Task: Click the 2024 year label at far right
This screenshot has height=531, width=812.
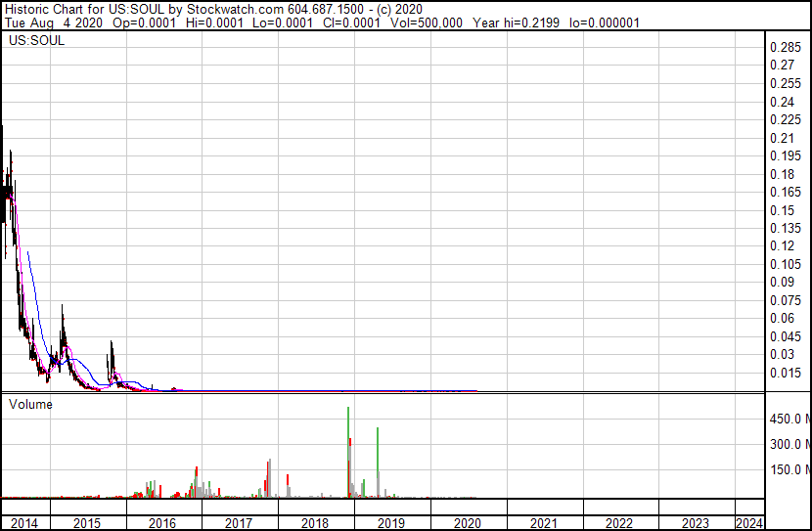Action: [748, 523]
